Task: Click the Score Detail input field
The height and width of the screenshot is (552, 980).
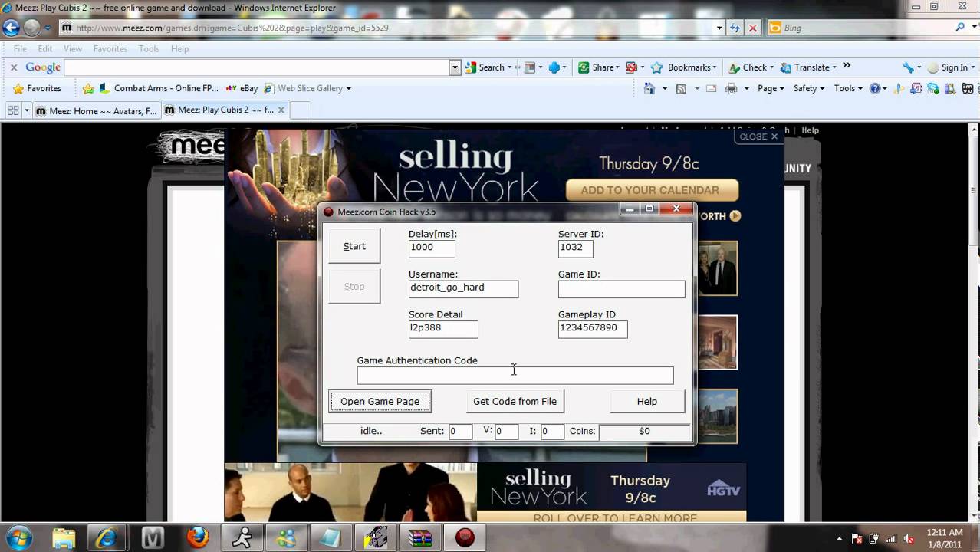Action: click(x=443, y=329)
